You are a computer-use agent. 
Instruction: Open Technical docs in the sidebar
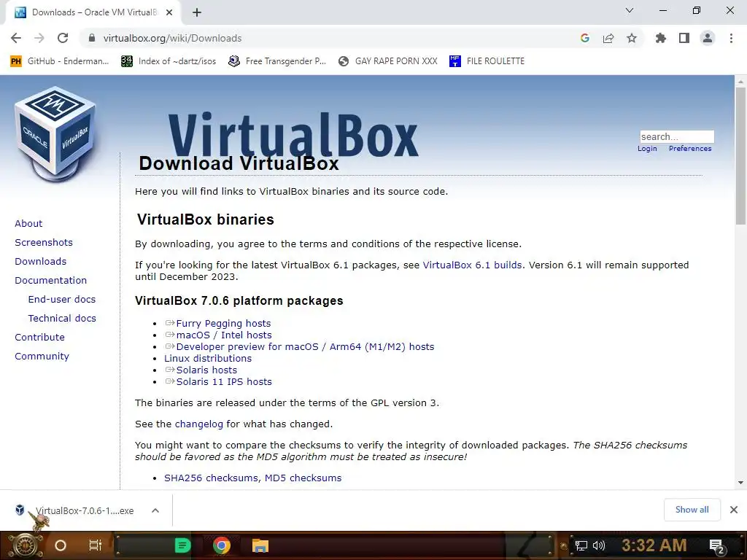point(62,319)
